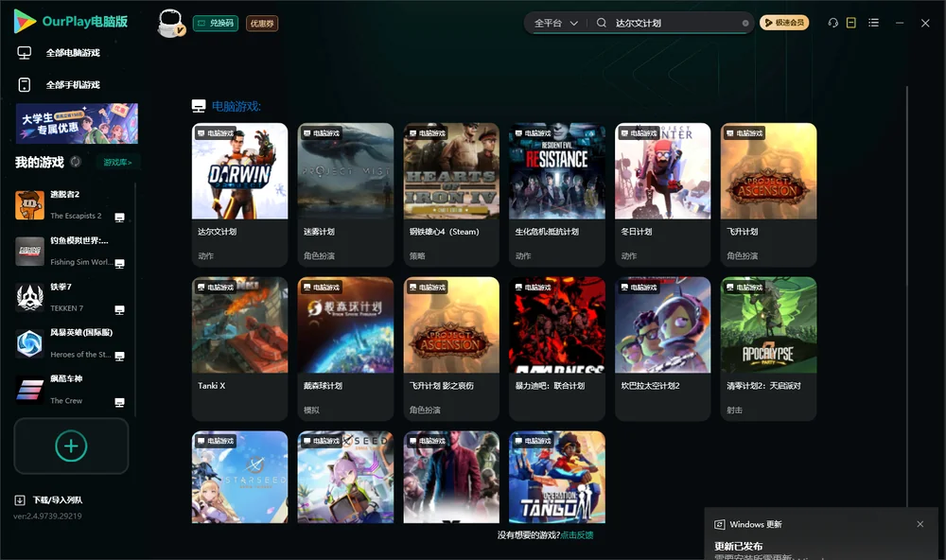Open the 暴力迪吧：联合计划 card
Screen dimensions: 946x560
557,348
